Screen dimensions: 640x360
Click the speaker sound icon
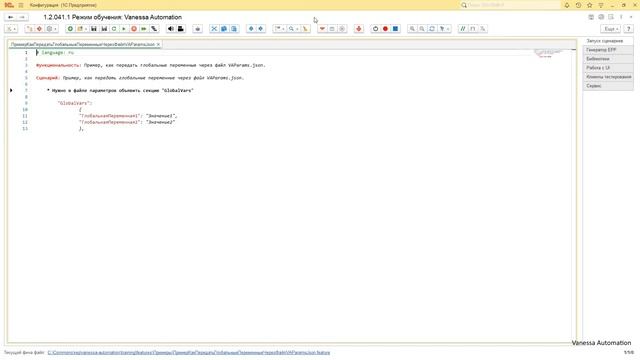[x=171, y=29]
